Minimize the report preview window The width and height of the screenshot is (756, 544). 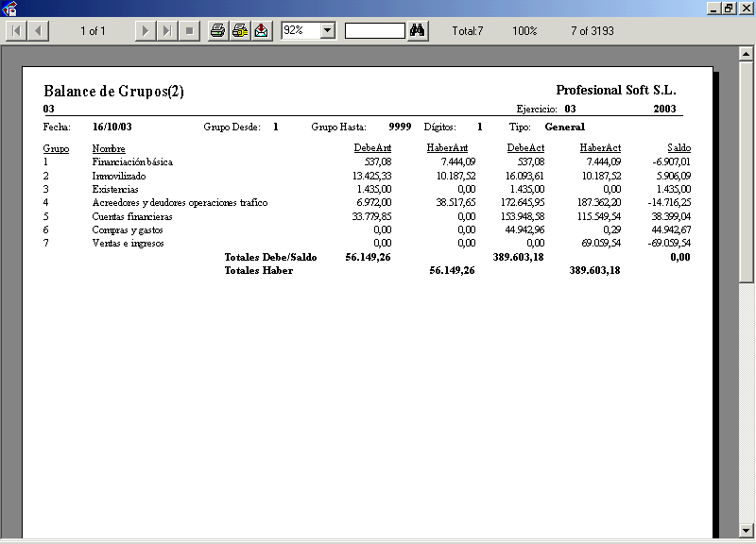tap(713, 8)
